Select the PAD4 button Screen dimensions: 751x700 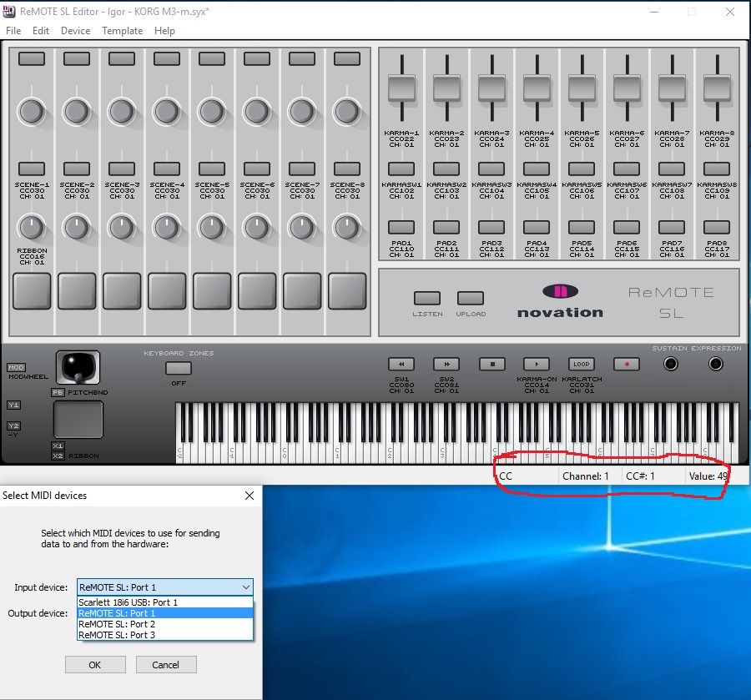537,227
